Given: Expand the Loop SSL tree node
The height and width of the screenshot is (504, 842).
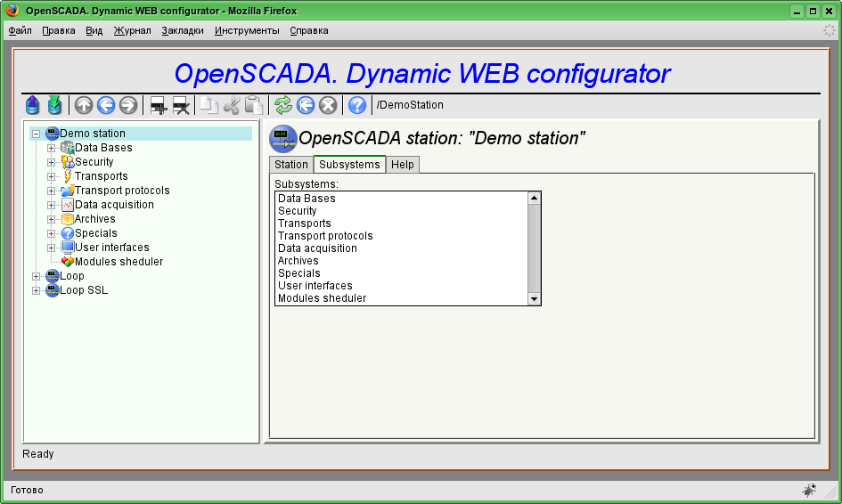Looking at the screenshot, I should 36,290.
